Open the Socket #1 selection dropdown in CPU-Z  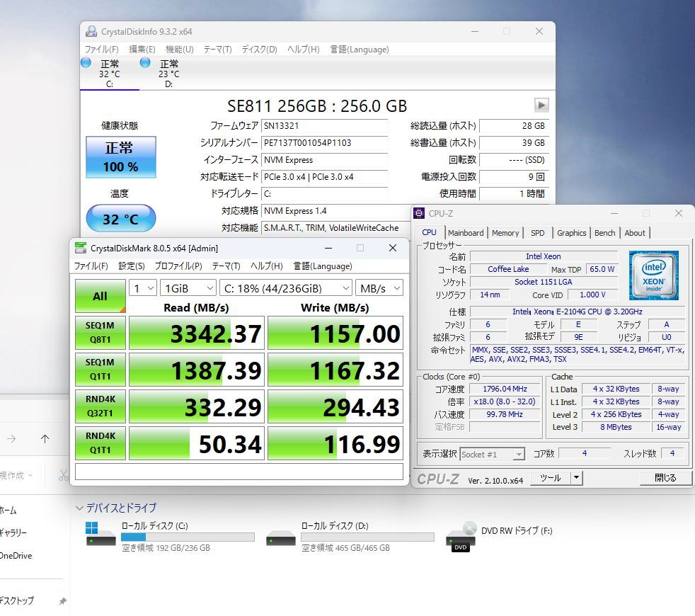493,454
